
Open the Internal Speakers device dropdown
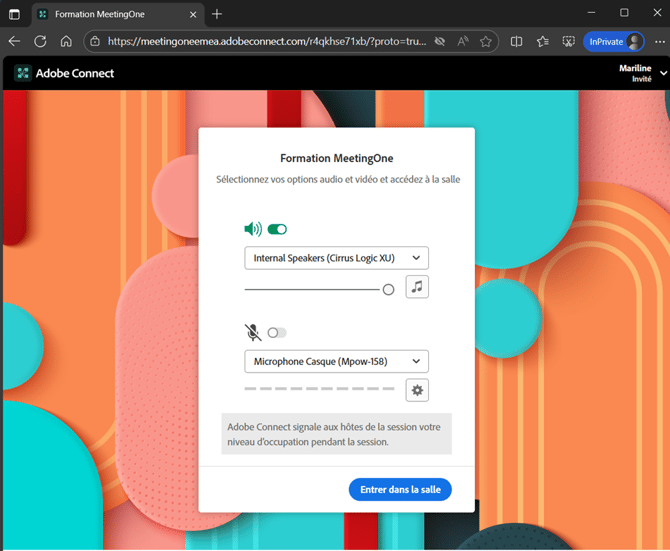[x=336, y=258]
